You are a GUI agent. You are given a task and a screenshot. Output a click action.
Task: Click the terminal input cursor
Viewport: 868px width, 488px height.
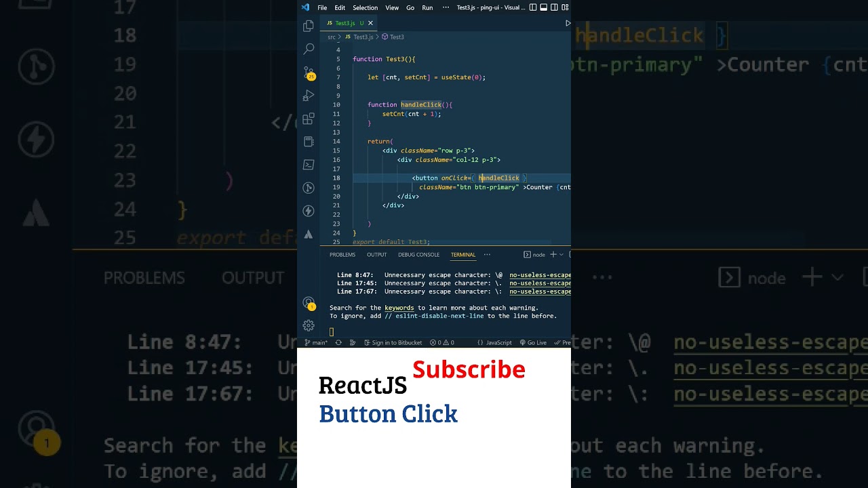(x=332, y=332)
